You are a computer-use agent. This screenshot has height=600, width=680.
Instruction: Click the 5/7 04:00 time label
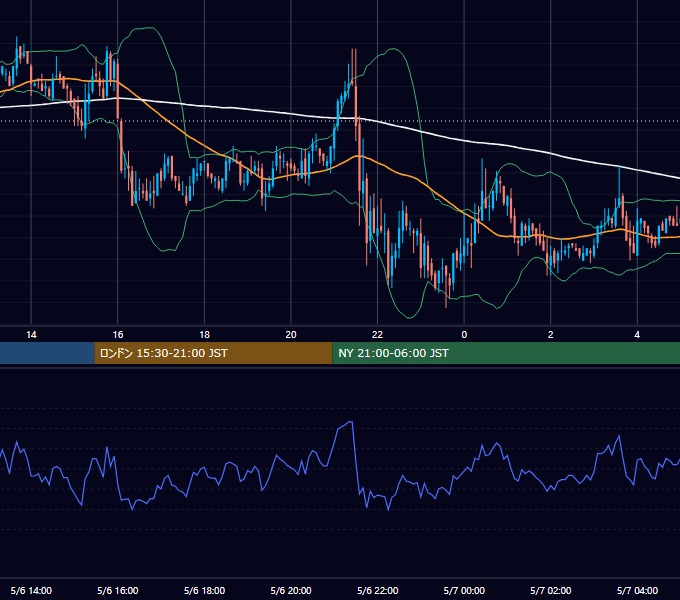point(637,590)
